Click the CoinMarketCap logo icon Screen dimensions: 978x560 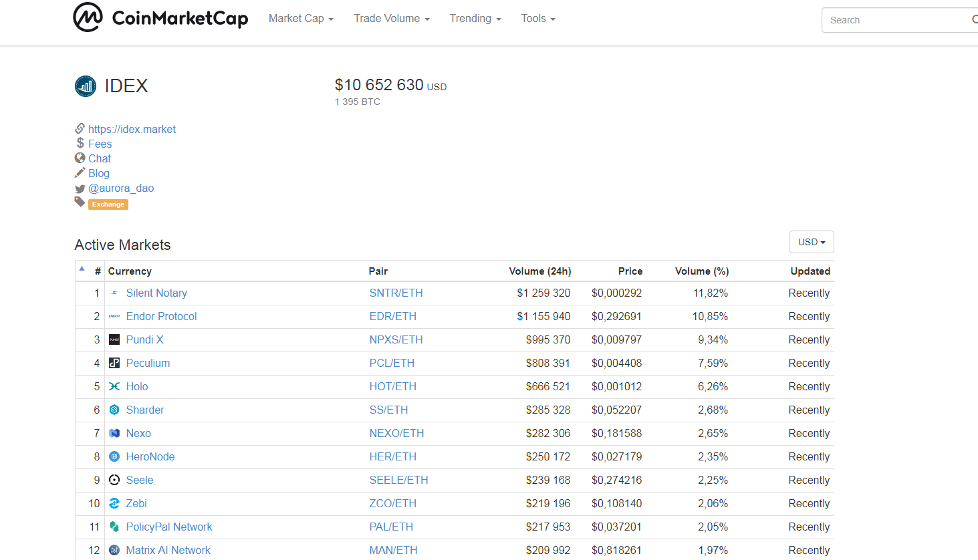(88, 17)
